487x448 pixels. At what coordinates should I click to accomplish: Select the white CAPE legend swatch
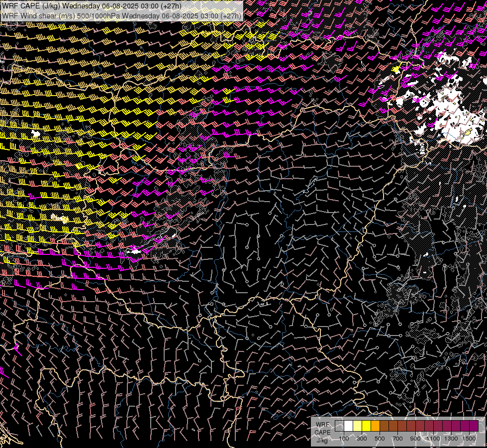tap(349, 426)
